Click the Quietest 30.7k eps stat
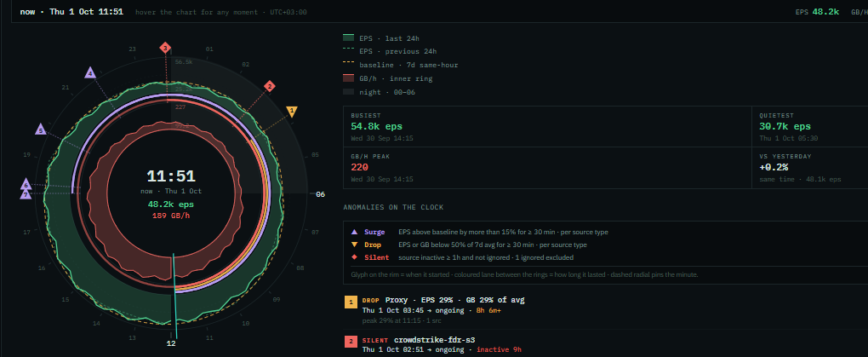 (x=785, y=126)
